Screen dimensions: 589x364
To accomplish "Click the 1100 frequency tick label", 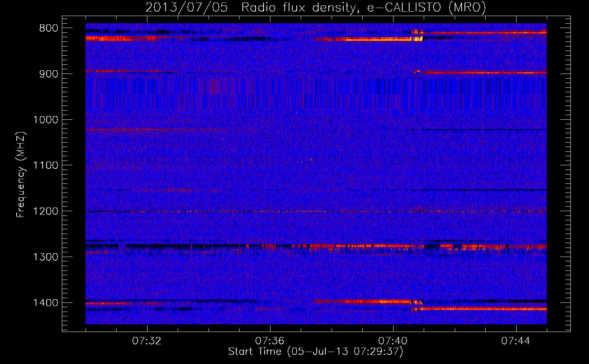I will pyautogui.click(x=46, y=166).
